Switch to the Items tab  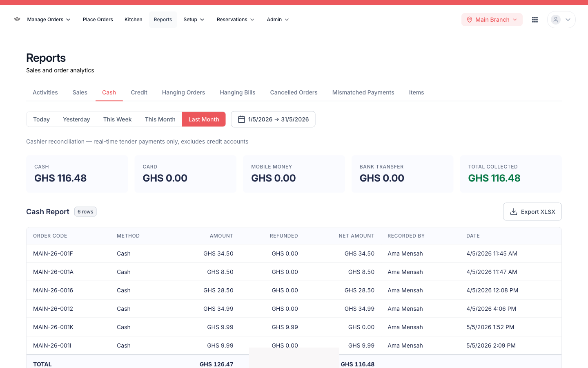416,92
